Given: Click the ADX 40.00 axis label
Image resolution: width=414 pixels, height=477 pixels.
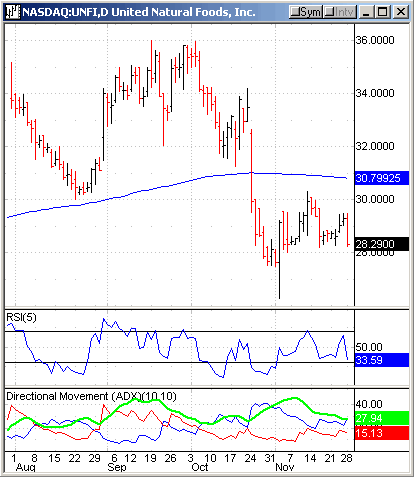Looking at the screenshot, I should click(369, 404).
